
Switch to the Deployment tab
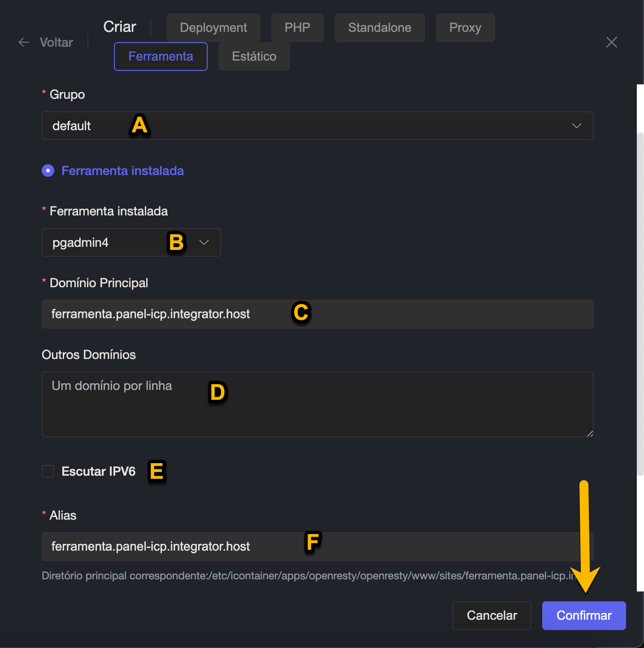[x=213, y=28]
